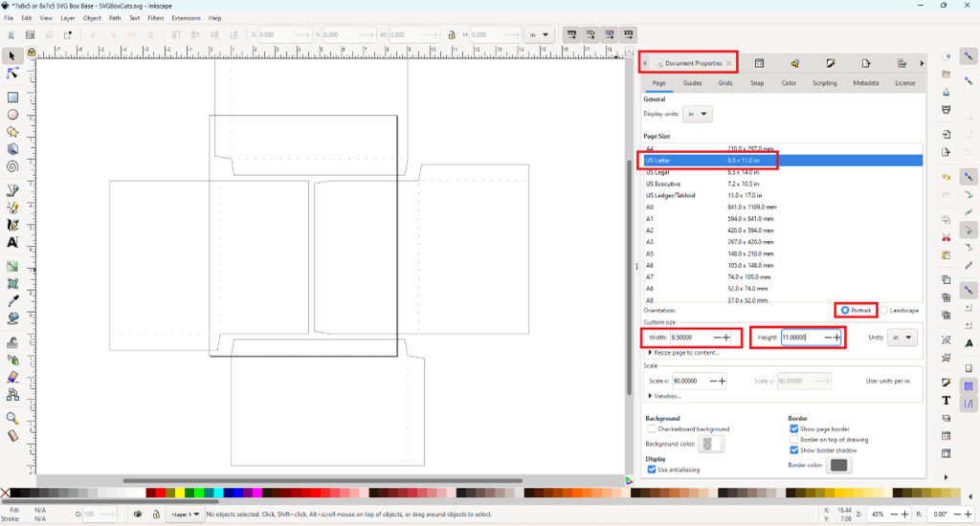Enable Checkerboard background checkbox
This screenshot has width=980, height=526.
coord(652,429)
